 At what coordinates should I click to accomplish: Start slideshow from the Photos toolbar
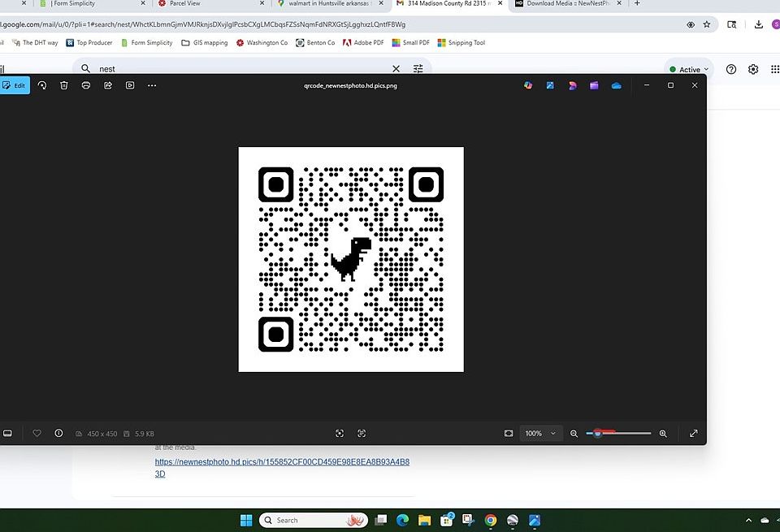click(x=130, y=85)
